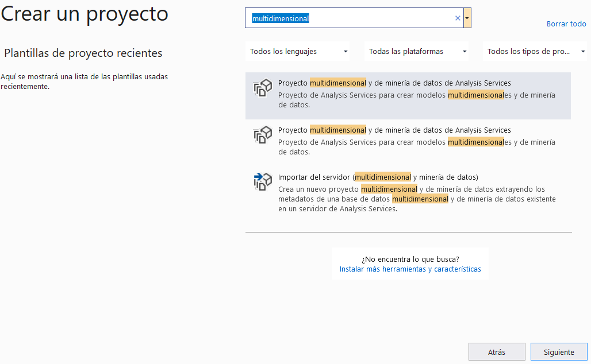Click the highlighted Analysis Services project cube icon
This screenshot has width=591, height=364.
pos(262,88)
